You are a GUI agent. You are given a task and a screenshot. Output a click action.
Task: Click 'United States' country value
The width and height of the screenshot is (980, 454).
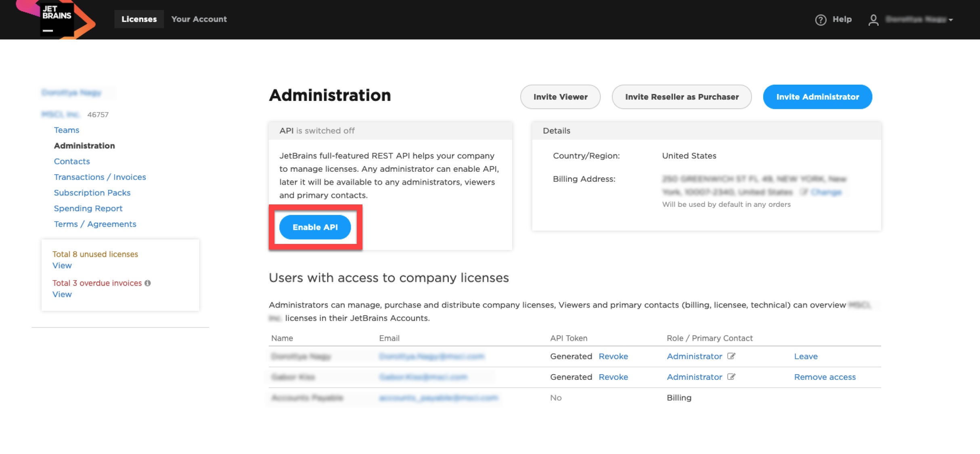(689, 156)
